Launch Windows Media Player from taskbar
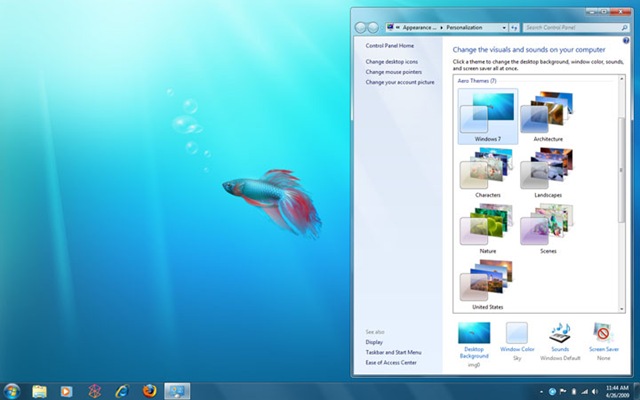Viewport: 640px width, 400px height. pyautogui.click(x=66, y=391)
